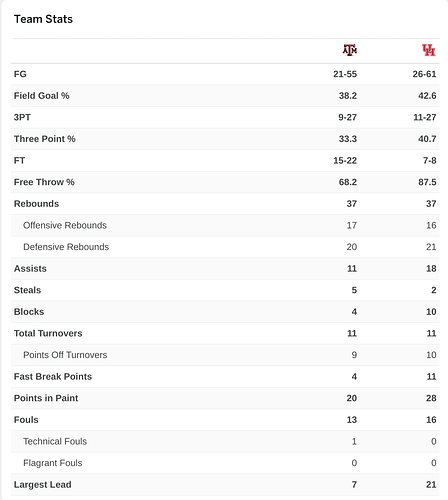Select the Fast Break Points label
Image resolution: width=448 pixels, height=500 pixels.
click(x=53, y=376)
